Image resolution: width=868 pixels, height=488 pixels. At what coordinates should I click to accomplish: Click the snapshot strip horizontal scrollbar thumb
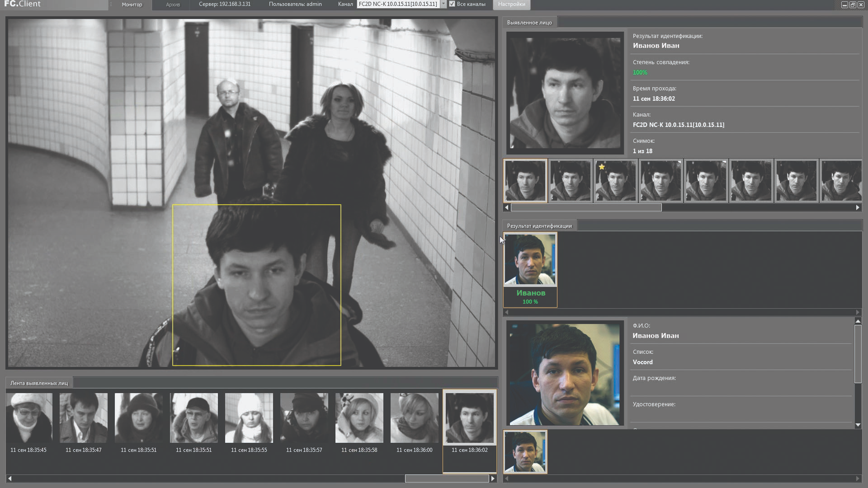[586, 207]
